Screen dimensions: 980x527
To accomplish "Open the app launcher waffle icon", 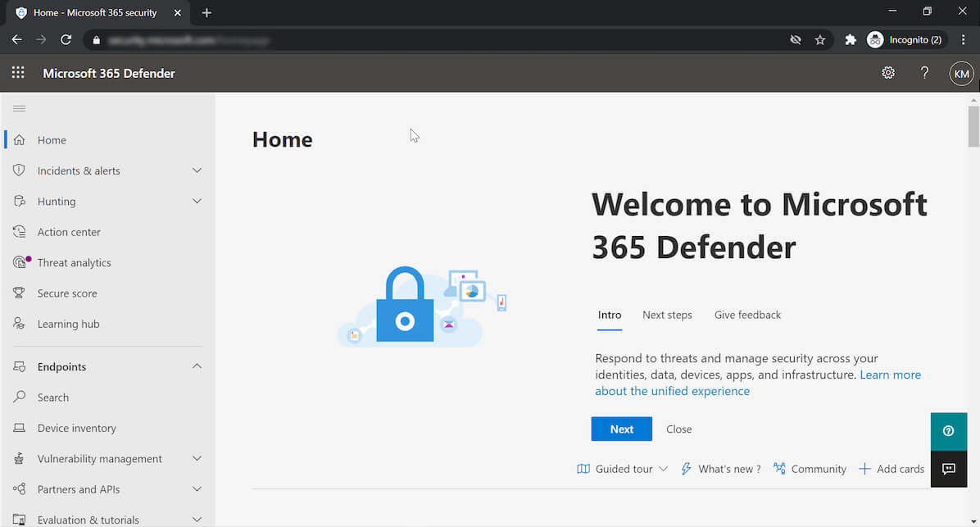I will (18, 72).
